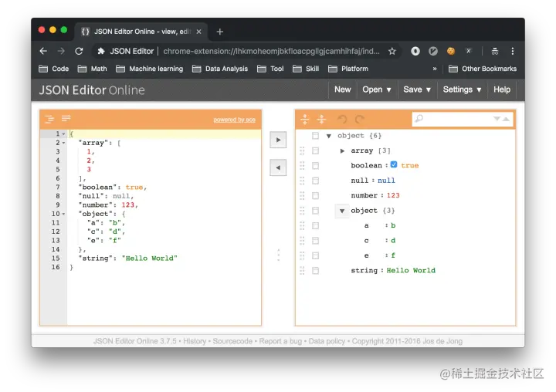The image size is (556, 392).
Task: Click drag handle of boolean row
Action: click(x=302, y=165)
